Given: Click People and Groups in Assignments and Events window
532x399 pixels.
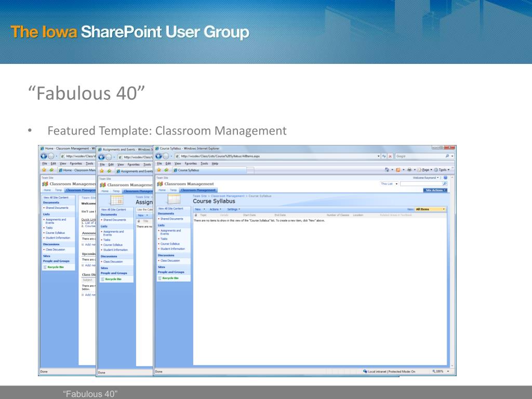Looking at the screenshot, I should 114,273.
